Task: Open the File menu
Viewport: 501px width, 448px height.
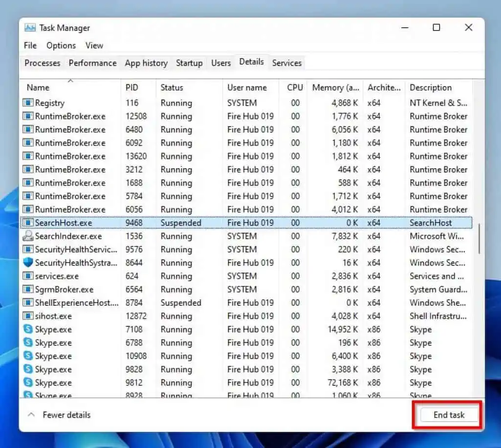Action: coord(30,45)
